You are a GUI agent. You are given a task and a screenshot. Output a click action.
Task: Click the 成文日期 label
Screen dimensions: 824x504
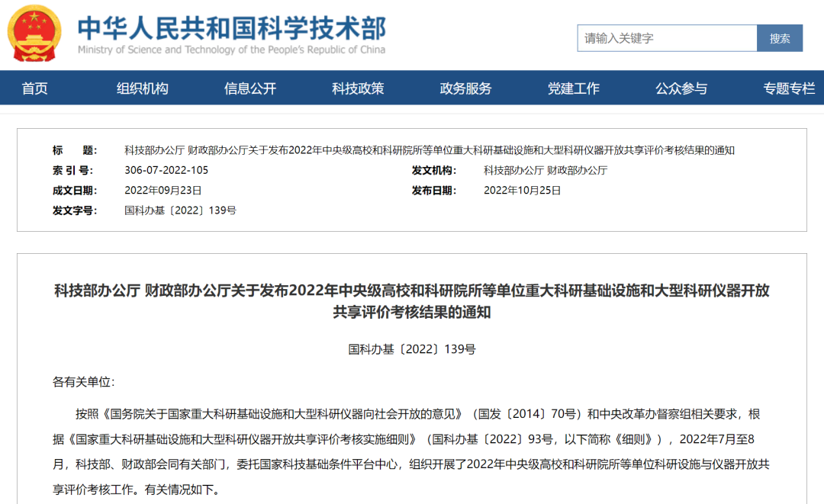point(75,191)
